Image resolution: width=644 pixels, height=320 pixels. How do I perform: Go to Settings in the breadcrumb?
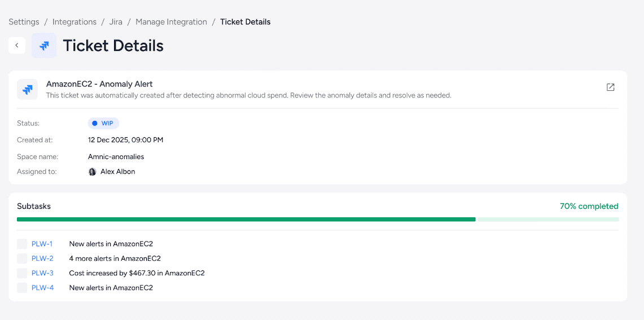24,22
